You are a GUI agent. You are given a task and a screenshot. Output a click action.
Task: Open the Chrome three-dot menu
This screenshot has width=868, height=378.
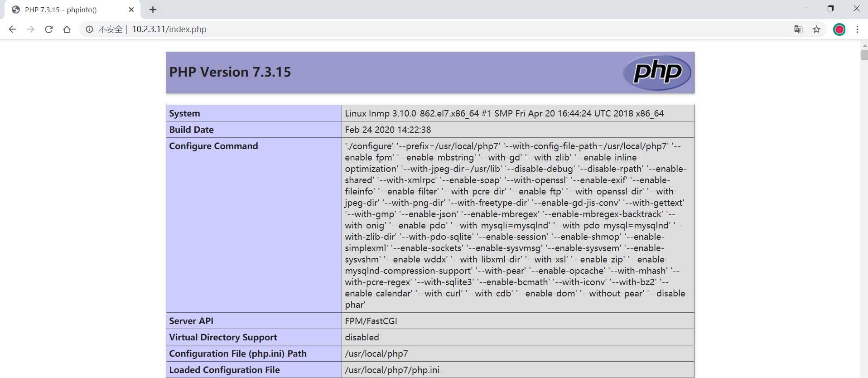pos(857,29)
